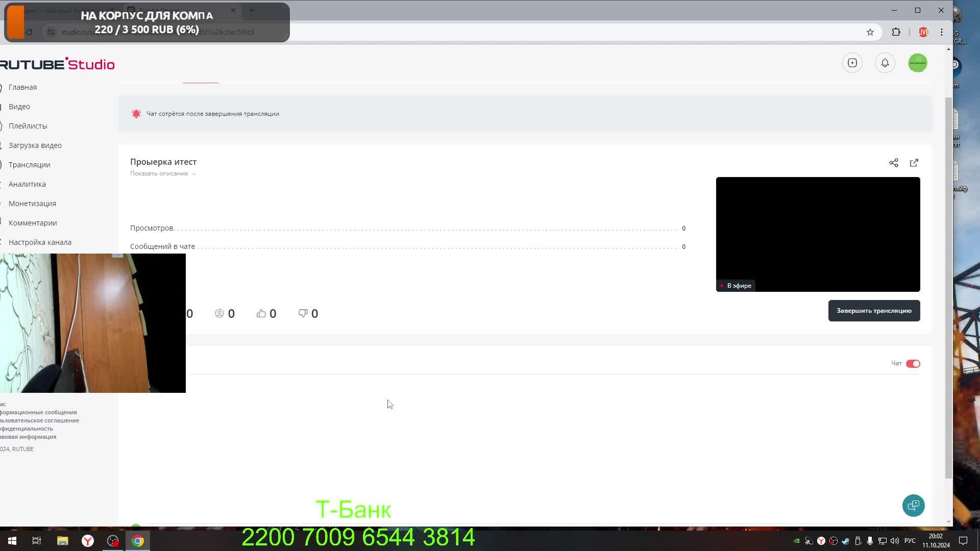Turn off the Чат toggle
This screenshot has height=551, width=980.
pyautogui.click(x=913, y=364)
